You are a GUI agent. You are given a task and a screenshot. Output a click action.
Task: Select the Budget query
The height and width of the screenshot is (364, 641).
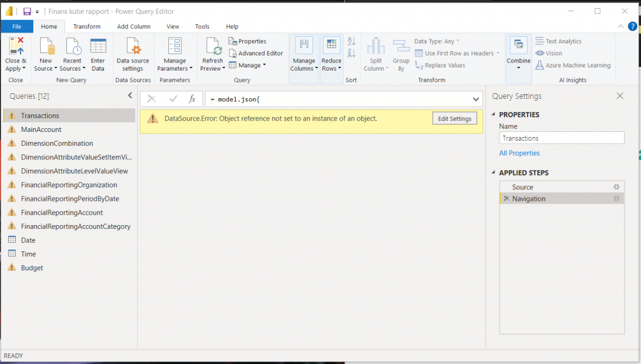pos(69,268)
